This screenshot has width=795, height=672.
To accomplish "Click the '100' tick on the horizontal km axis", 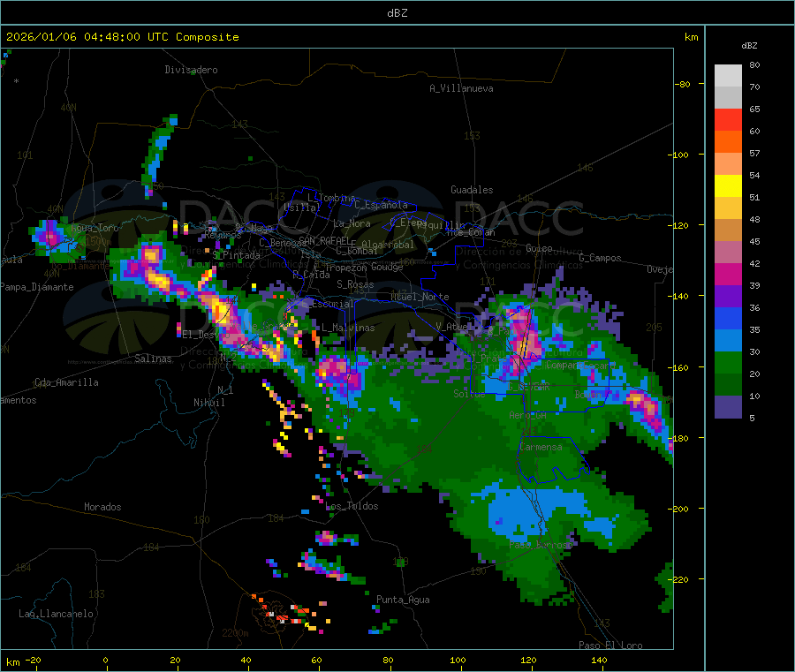I will tap(458, 660).
